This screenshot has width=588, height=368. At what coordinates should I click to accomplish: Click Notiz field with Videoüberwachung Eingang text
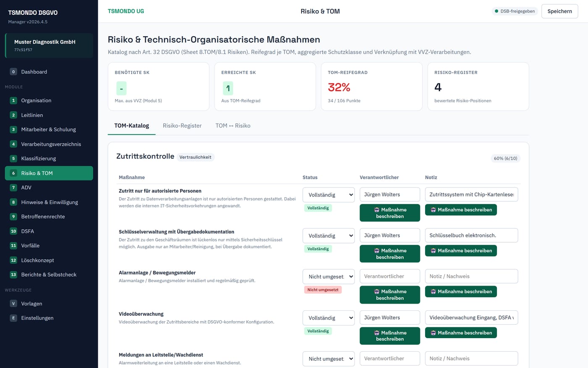pos(471,318)
